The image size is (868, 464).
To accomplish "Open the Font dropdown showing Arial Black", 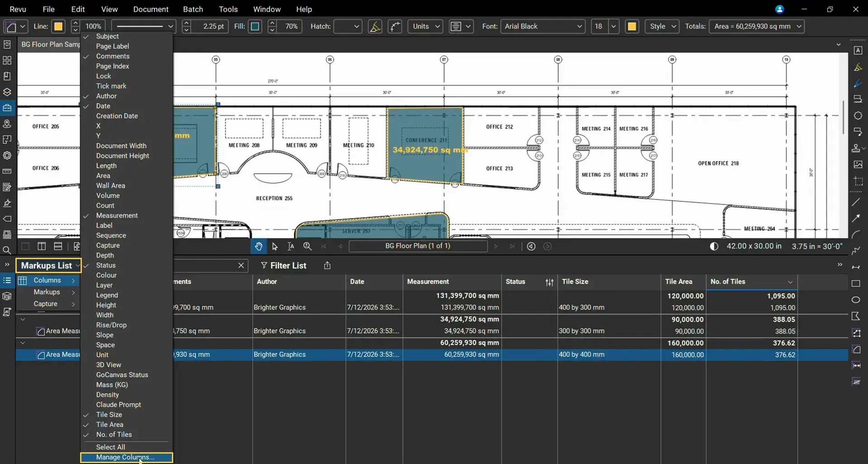I will pos(543,26).
